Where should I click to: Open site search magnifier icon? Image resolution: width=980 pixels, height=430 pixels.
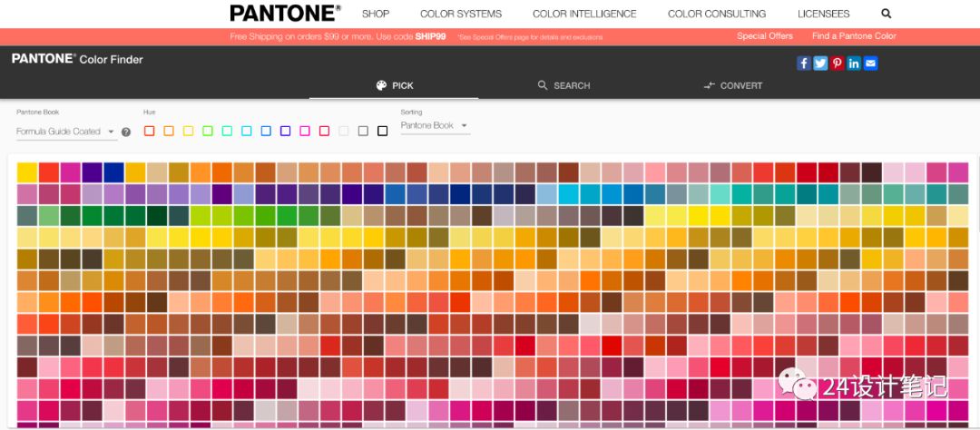[887, 14]
